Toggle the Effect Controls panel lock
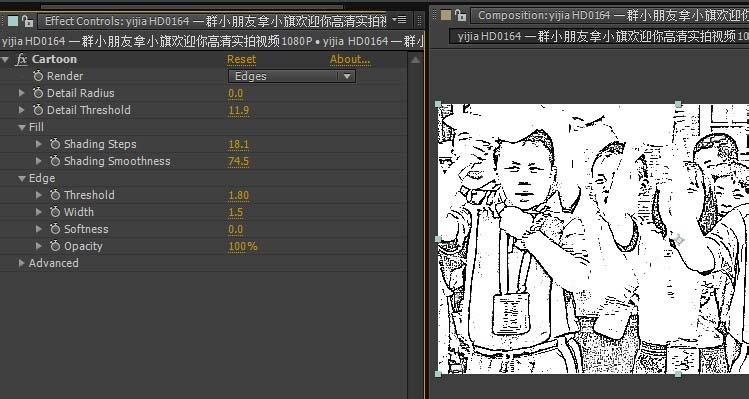This screenshot has height=399, width=749. tap(28, 21)
